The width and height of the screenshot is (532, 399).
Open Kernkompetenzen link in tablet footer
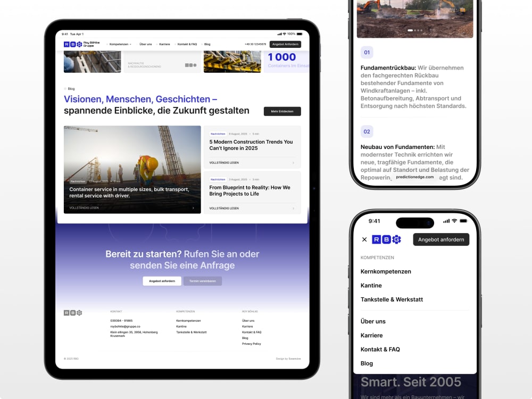coord(189,321)
